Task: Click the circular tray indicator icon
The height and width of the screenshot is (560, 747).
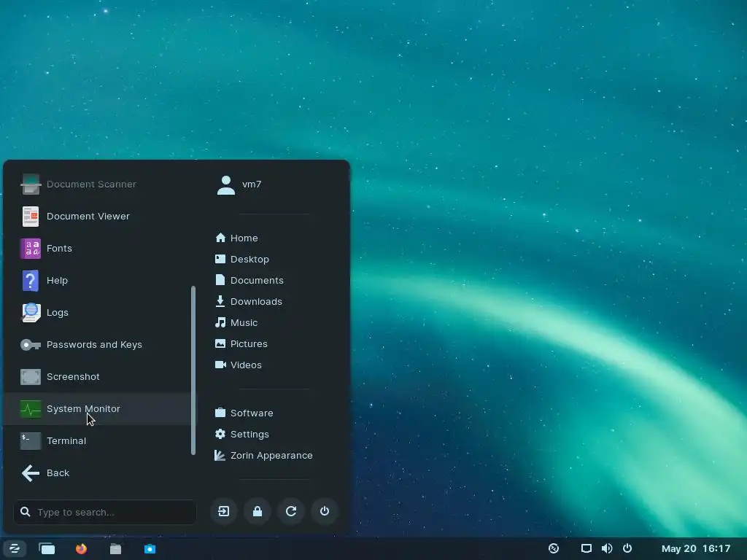Action: pyautogui.click(x=554, y=548)
